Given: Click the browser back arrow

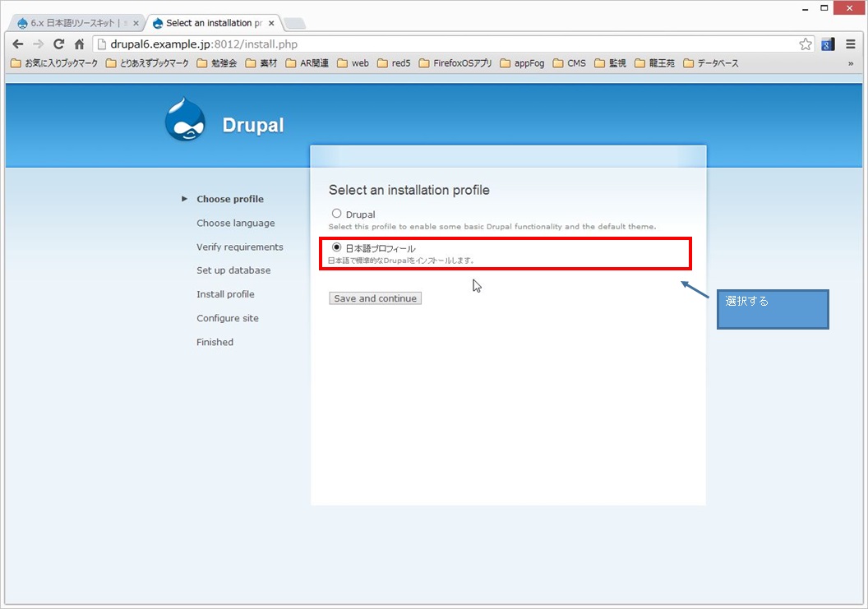Looking at the screenshot, I should click(18, 44).
